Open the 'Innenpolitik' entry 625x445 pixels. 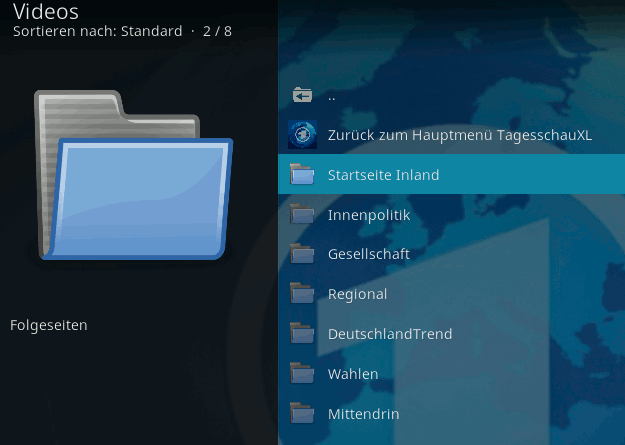(451, 214)
